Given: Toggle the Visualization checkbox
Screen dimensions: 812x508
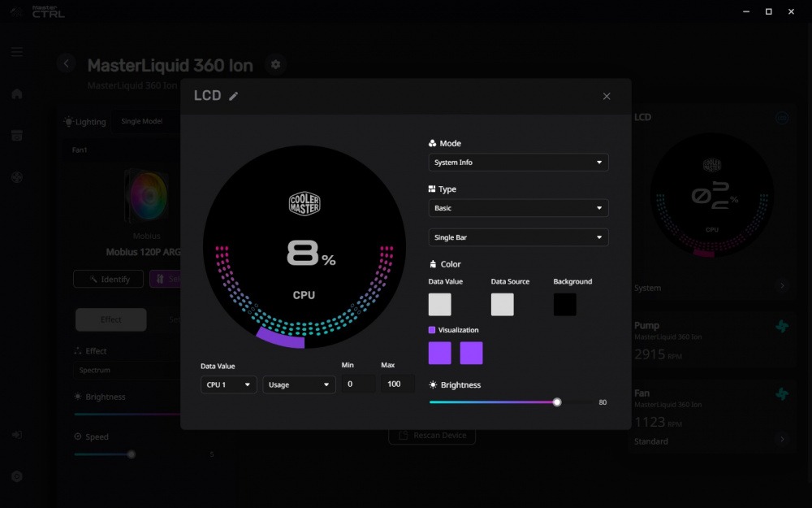Looking at the screenshot, I should coord(432,330).
